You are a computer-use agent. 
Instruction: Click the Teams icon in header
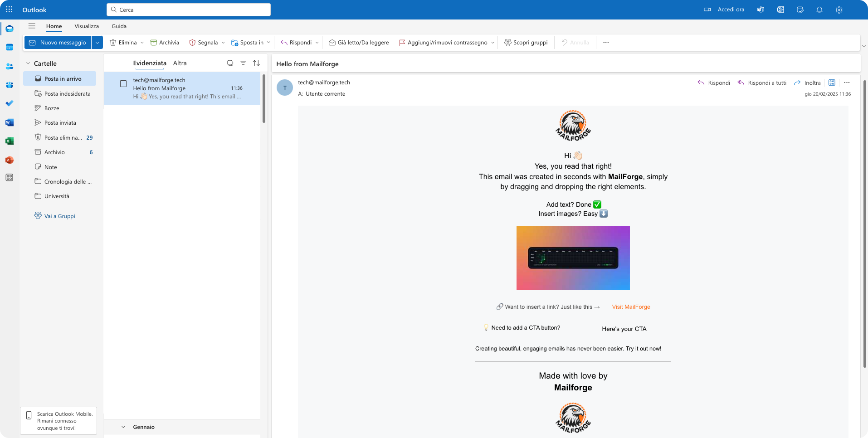[x=761, y=10]
